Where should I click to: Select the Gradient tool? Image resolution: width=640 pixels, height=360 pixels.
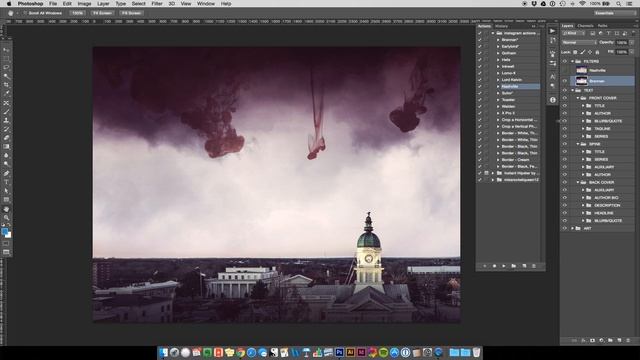(x=6, y=147)
